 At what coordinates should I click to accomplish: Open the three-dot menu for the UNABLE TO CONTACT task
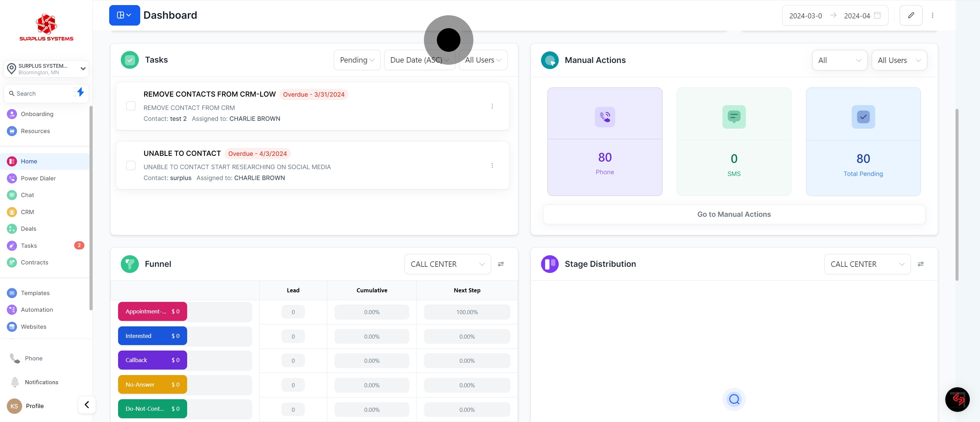coord(492,165)
